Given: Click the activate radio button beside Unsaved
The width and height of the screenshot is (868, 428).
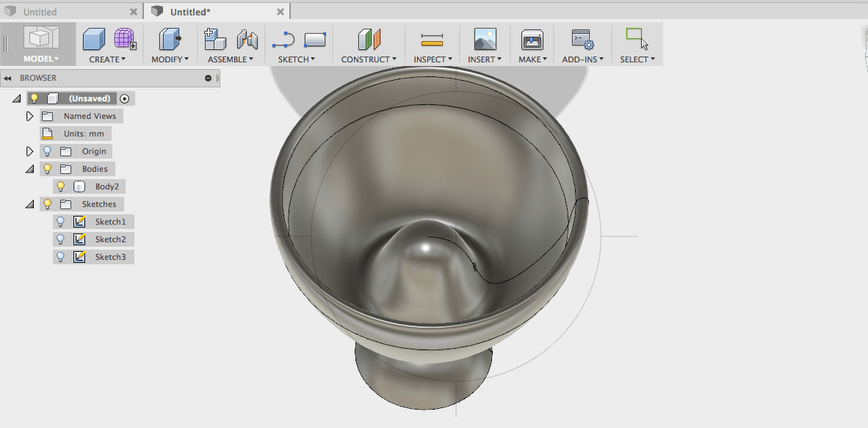Looking at the screenshot, I should click(x=125, y=98).
